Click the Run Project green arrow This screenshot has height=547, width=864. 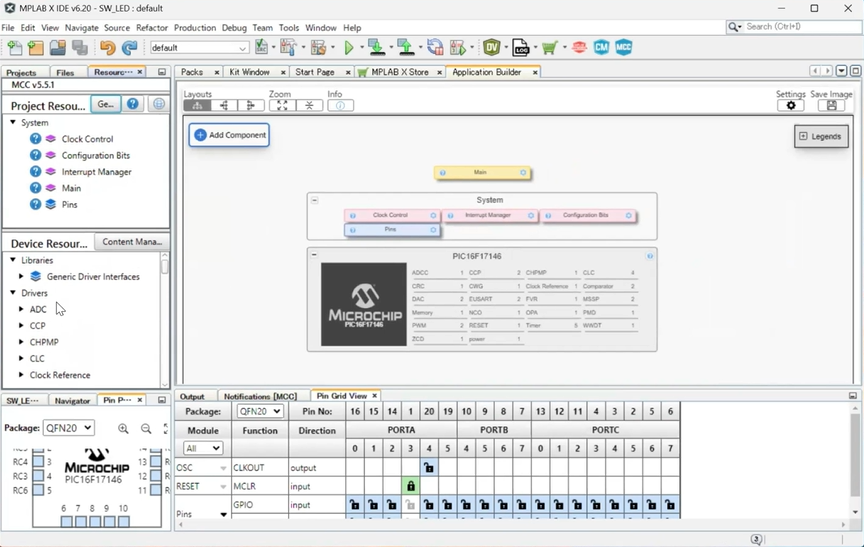point(349,47)
